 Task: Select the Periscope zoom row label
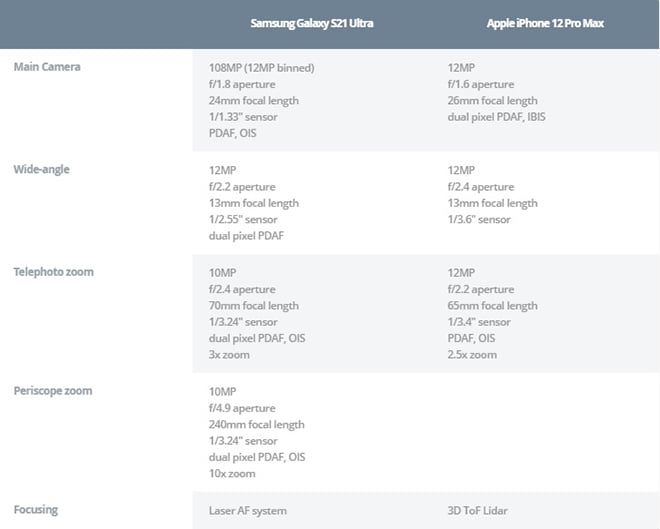(53, 391)
